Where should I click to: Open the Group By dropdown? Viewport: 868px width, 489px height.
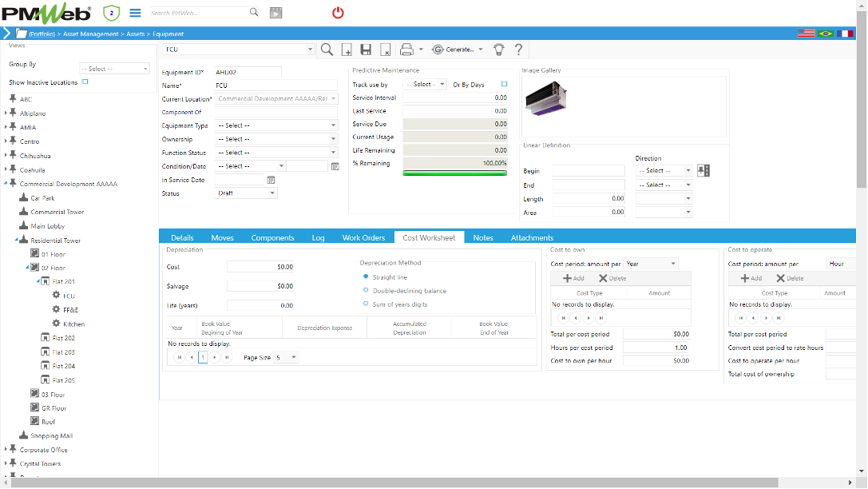point(115,69)
